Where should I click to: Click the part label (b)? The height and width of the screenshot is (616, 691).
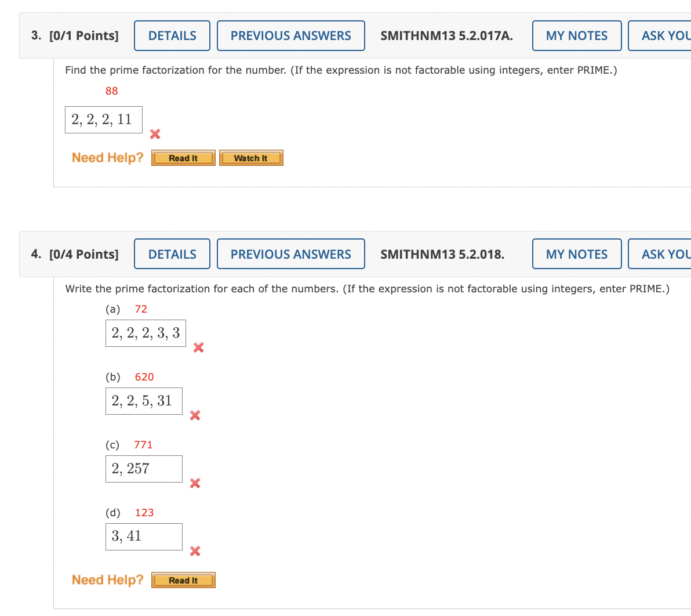pos(113,377)
